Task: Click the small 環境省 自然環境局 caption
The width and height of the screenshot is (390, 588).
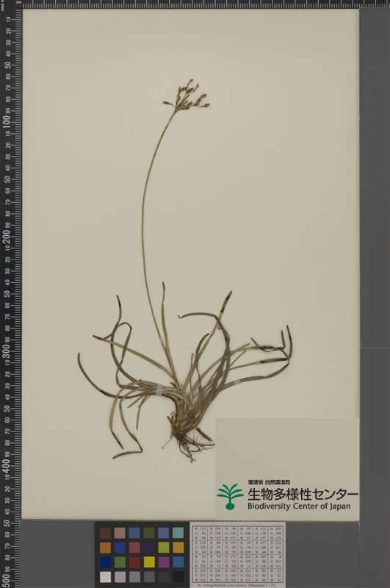Action: (x=269, y=482)
